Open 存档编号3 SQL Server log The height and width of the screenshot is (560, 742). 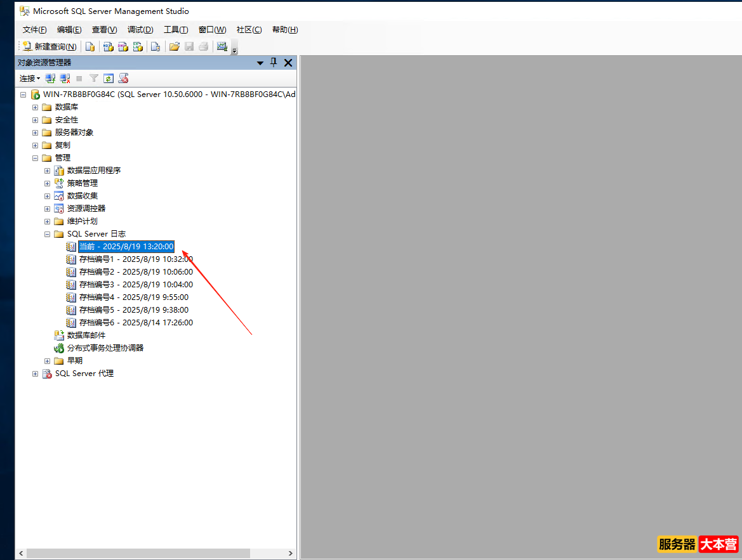[135, 284]
